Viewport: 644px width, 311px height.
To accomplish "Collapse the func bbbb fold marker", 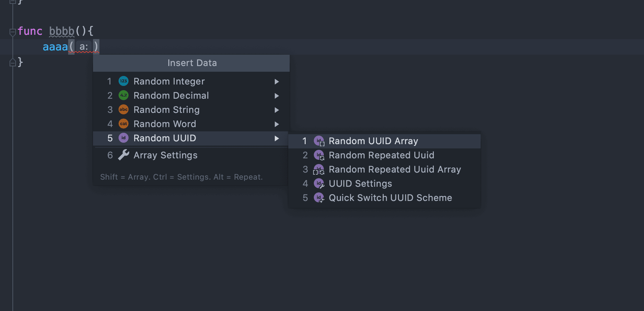I will tap(12, 32).
